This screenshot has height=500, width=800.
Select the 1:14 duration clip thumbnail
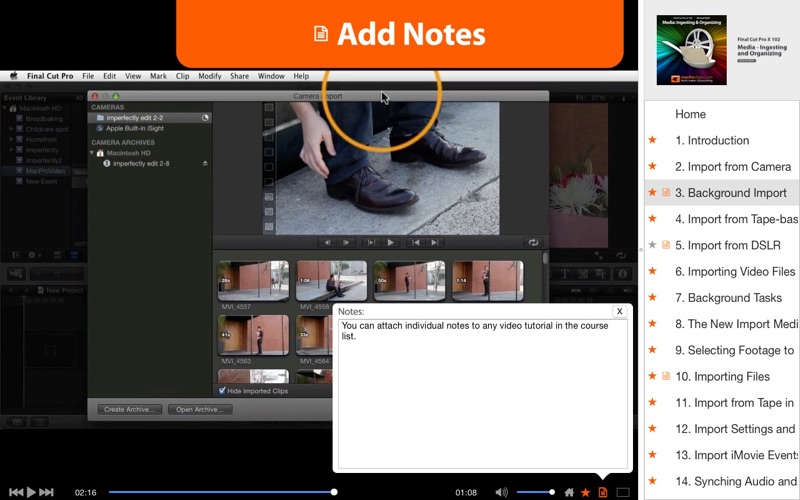488,281
